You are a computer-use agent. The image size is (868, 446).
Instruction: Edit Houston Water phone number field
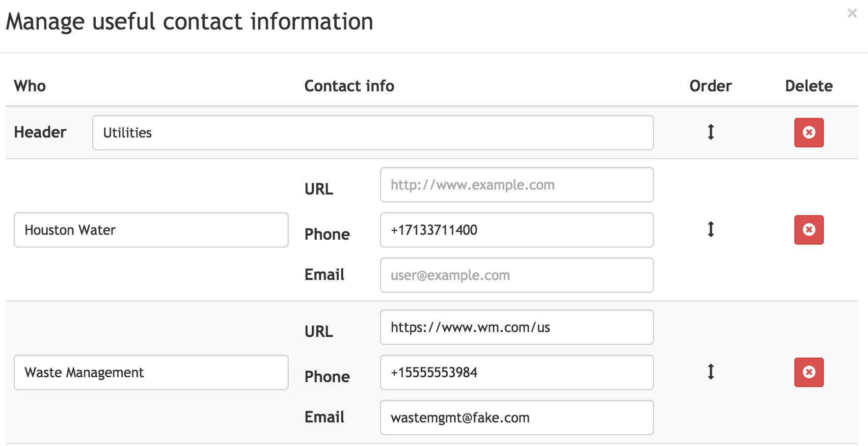tap(516, 230)
